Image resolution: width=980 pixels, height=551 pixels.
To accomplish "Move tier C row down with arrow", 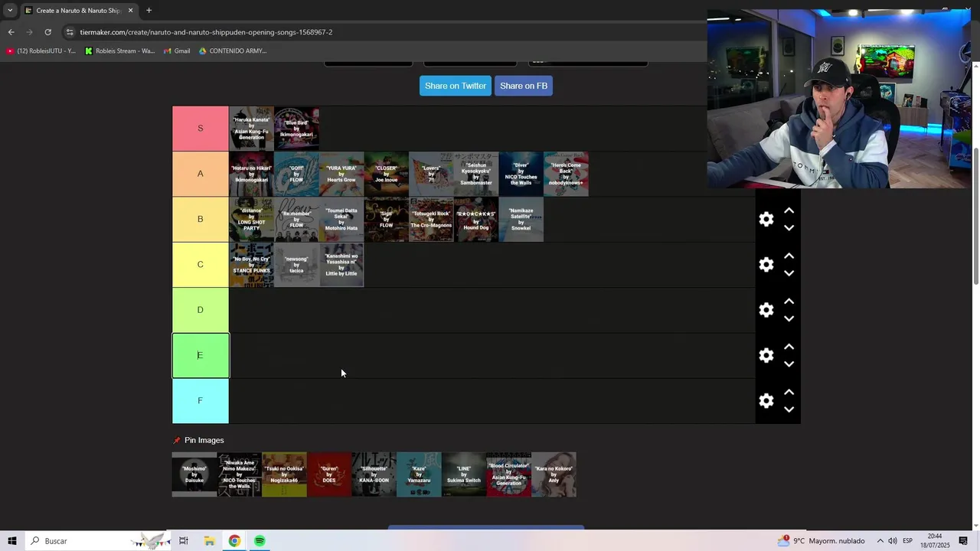I will [789, 273].
